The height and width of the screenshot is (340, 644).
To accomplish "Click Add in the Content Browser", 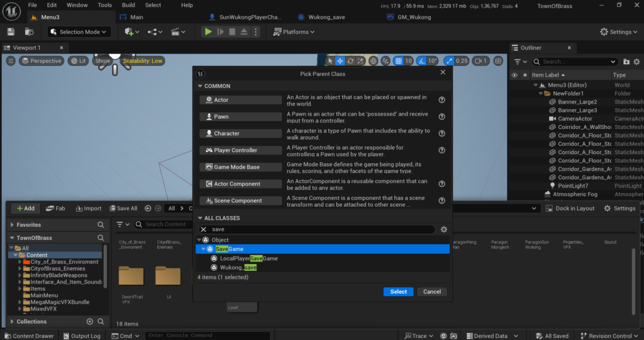I will coord(25,208).
